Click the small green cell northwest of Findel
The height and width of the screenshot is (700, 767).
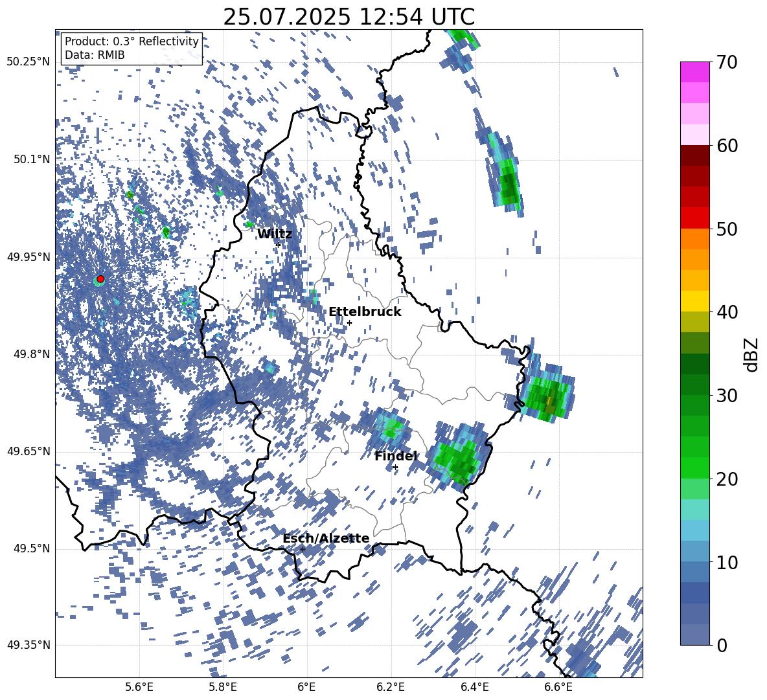tap(391, 428)
